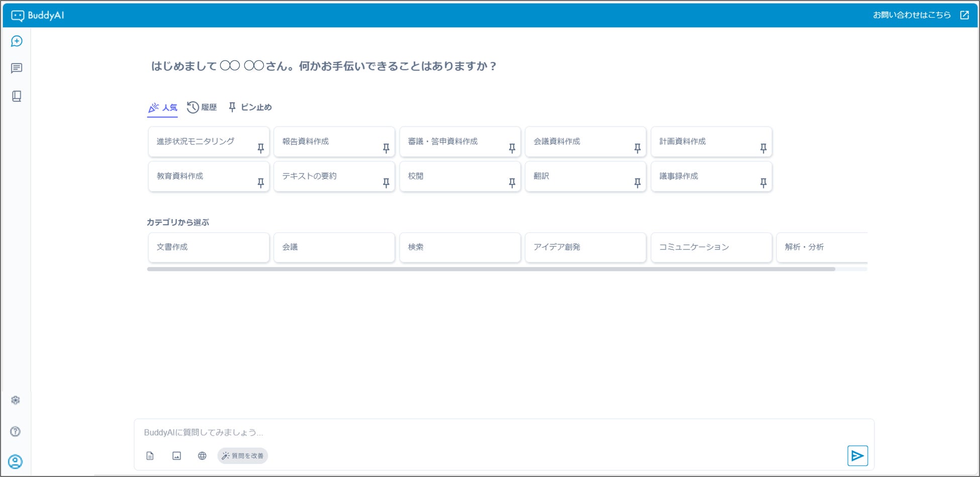Image resolution: width=980 pixels, height=477 pixels.
Task: Expand the 会議 category
Action: pos(334,247)
